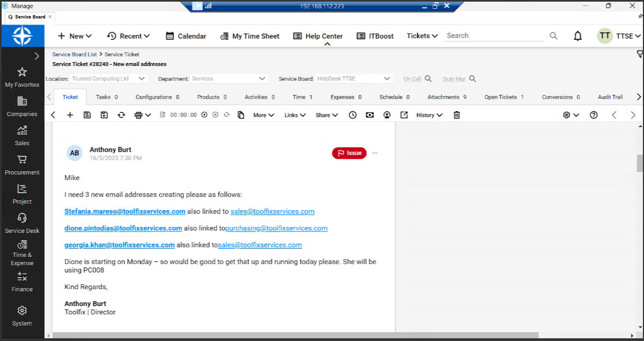Switch to the Activities tab
Viewport: 644px width, 341px height.
coord(260,97)
